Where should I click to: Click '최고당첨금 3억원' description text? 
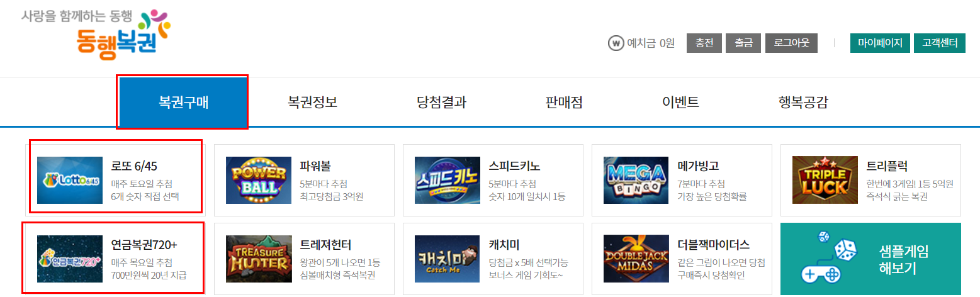332,196
